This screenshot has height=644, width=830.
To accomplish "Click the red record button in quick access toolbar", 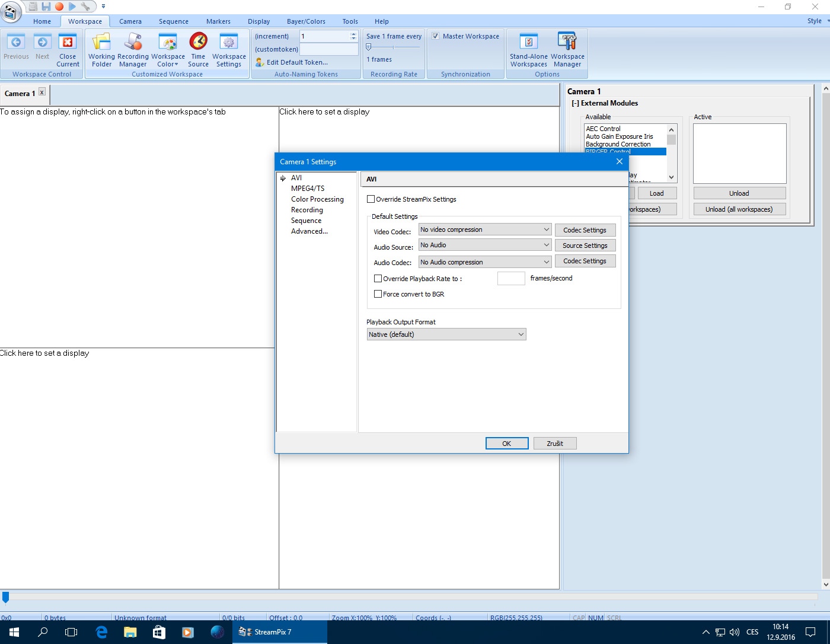I will click(x=59, y=7).
